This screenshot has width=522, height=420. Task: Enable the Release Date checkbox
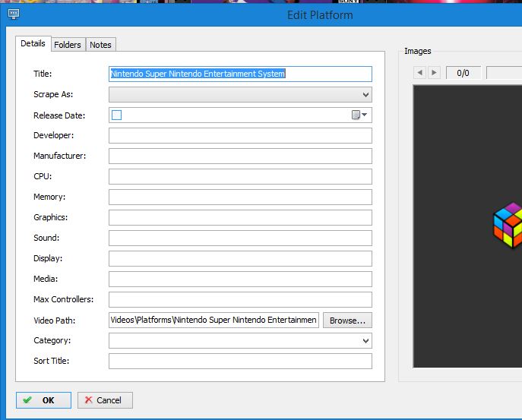pyautogui.click(x=116, y=115)
